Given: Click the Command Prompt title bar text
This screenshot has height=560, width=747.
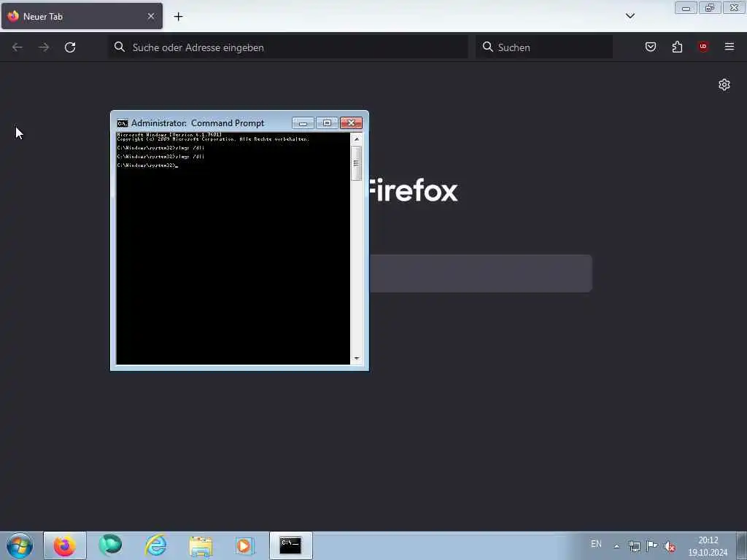Looking at the screenshot, I should click(198, 123).
